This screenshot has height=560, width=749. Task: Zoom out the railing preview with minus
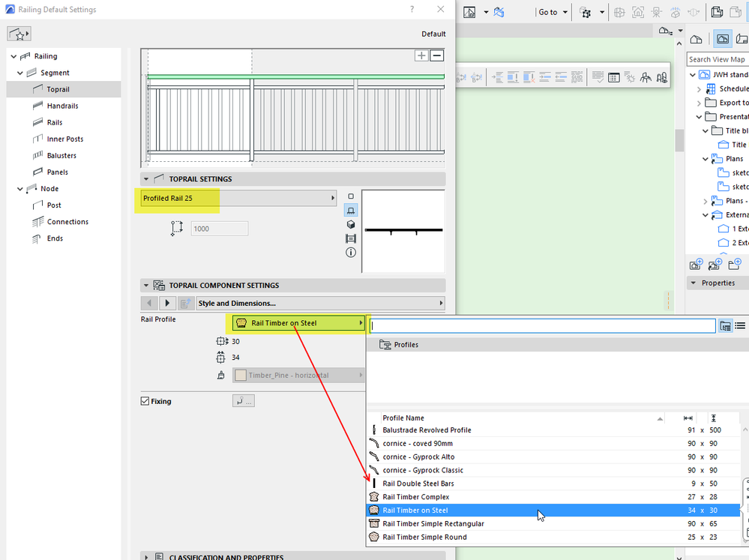(x=436, y=55)
